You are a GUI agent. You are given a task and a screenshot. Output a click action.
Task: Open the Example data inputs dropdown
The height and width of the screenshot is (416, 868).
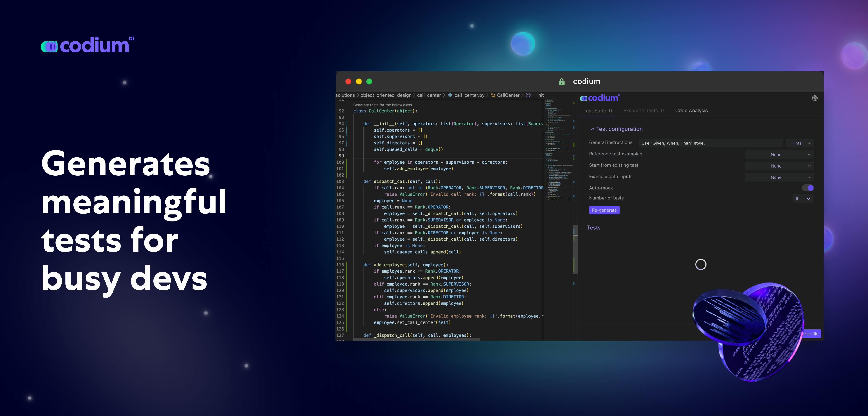779,177
